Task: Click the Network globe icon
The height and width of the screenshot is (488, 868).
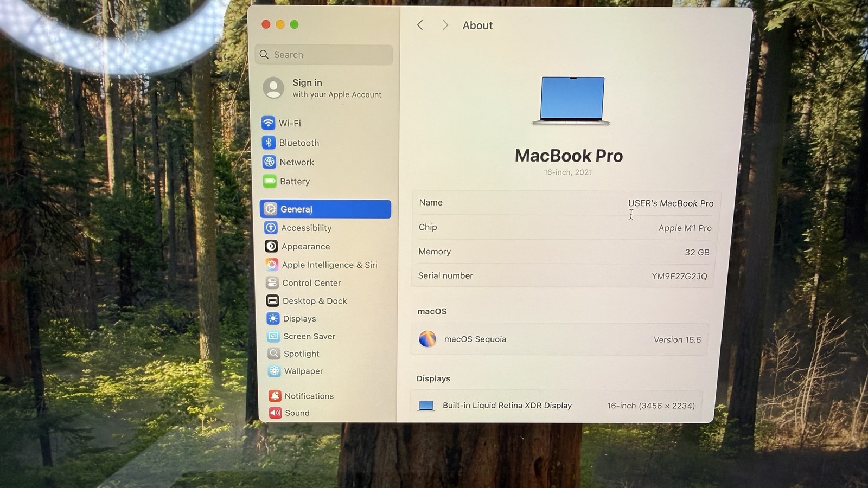Action: tap(269, 162)
